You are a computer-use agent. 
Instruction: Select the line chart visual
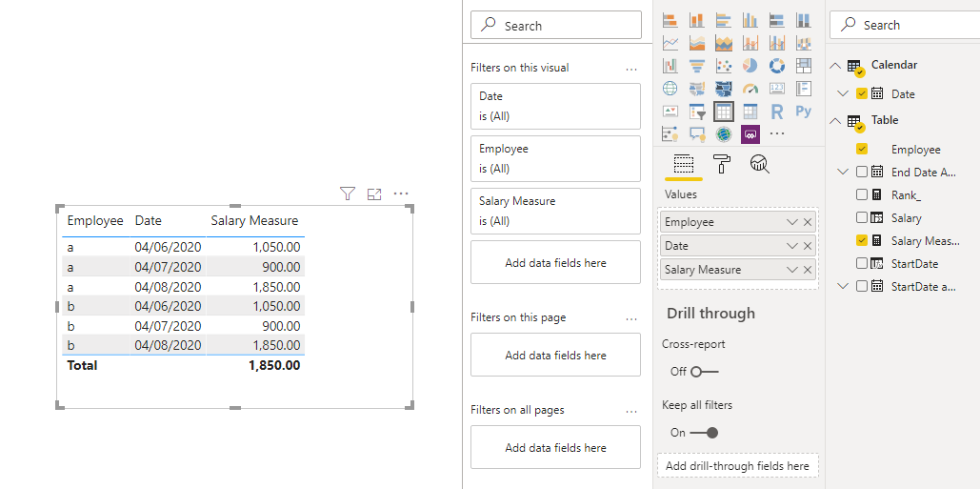tap(670, 43)
